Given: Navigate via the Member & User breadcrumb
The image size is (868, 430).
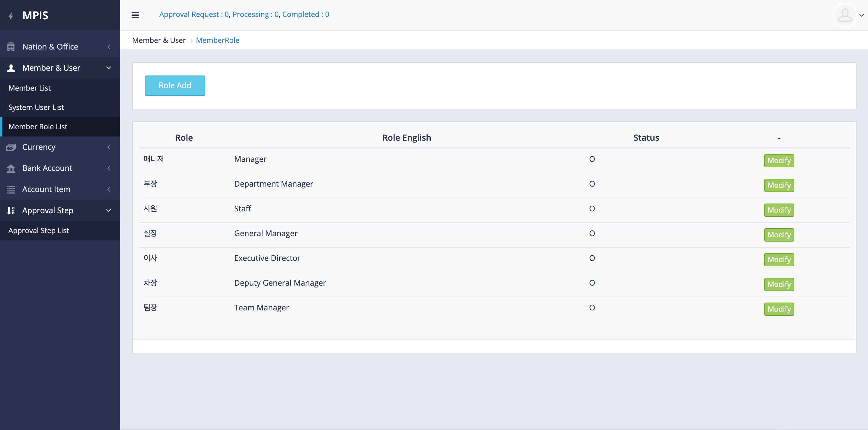Looking at the screenshot, I should coord(159,40).
